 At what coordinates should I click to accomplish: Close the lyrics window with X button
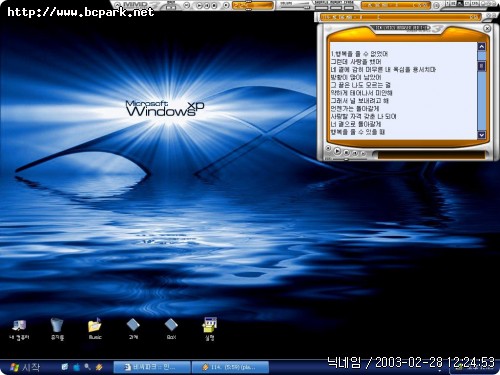pos(487,29)
